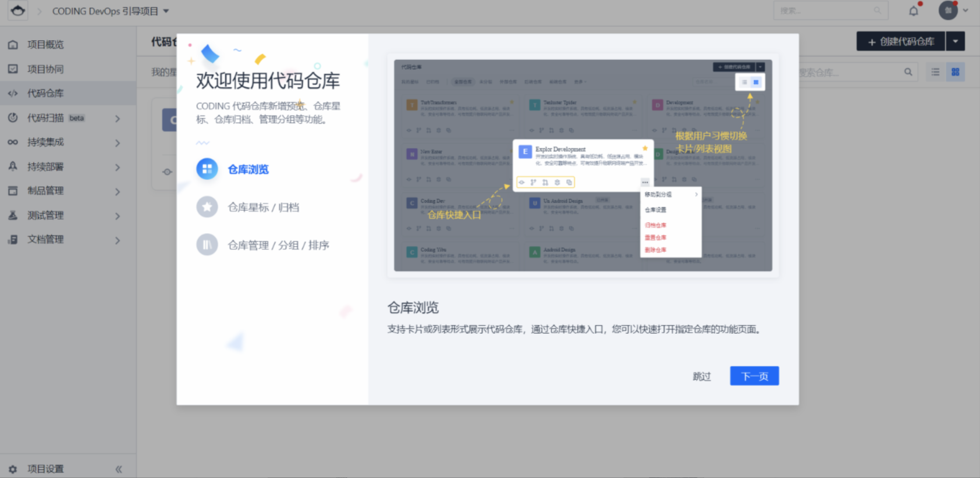
Task: Open the CODING DevOps 引导项目 project dropdown
Action: (111, 11)
